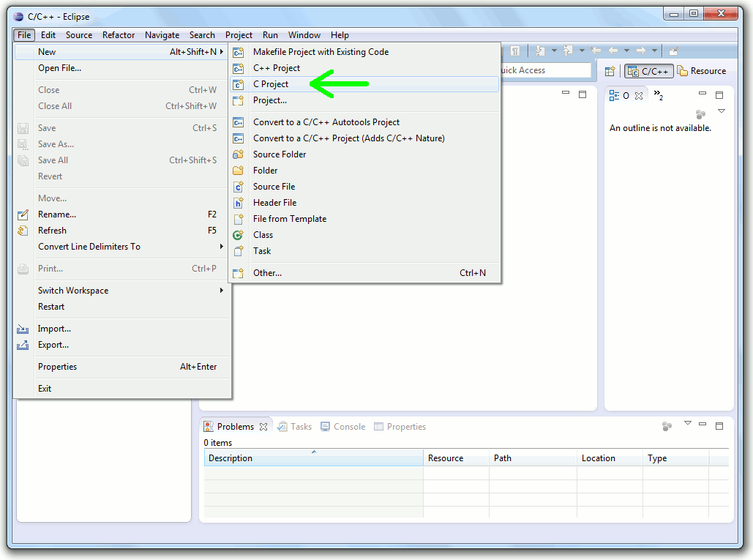Minimize the editor area
The image size is (753, 560).
pos(566,92)
